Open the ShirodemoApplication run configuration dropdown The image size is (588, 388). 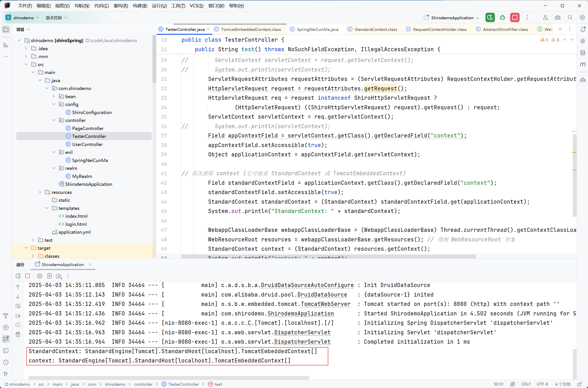coord(452,18)
